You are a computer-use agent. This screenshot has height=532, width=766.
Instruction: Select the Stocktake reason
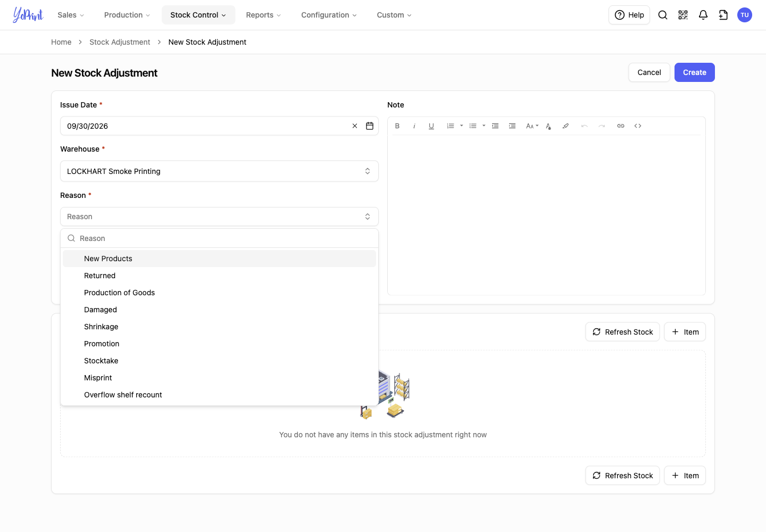219,361
